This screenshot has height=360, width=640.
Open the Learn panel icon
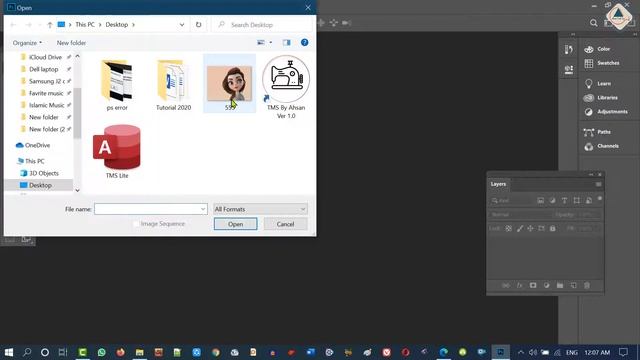pyautogui.click(x=589, y=84)
